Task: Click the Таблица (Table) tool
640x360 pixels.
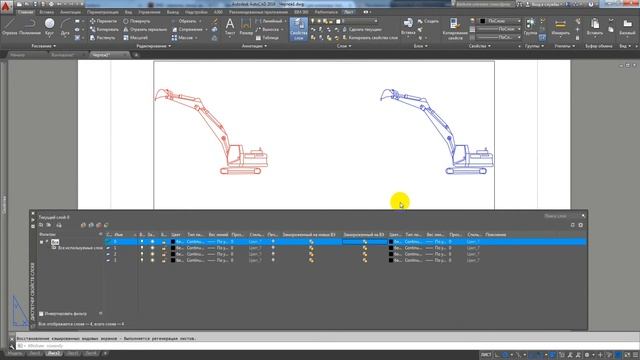Action: [267, 38]
